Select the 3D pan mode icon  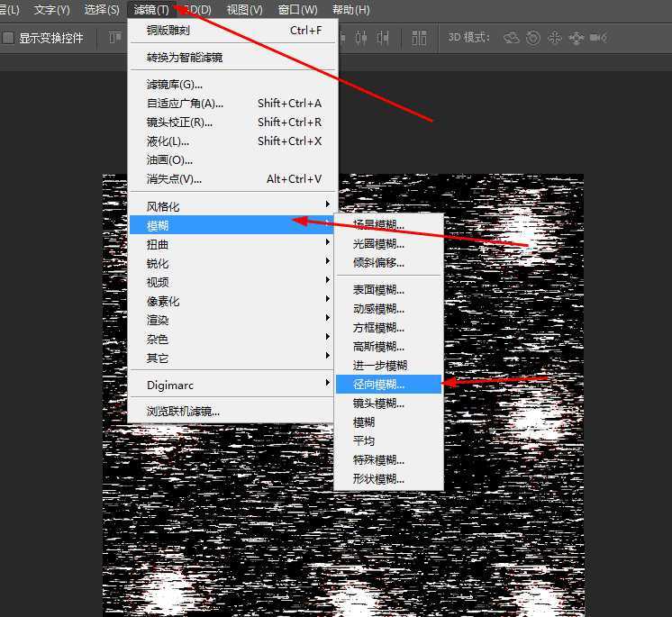[555, 38]
